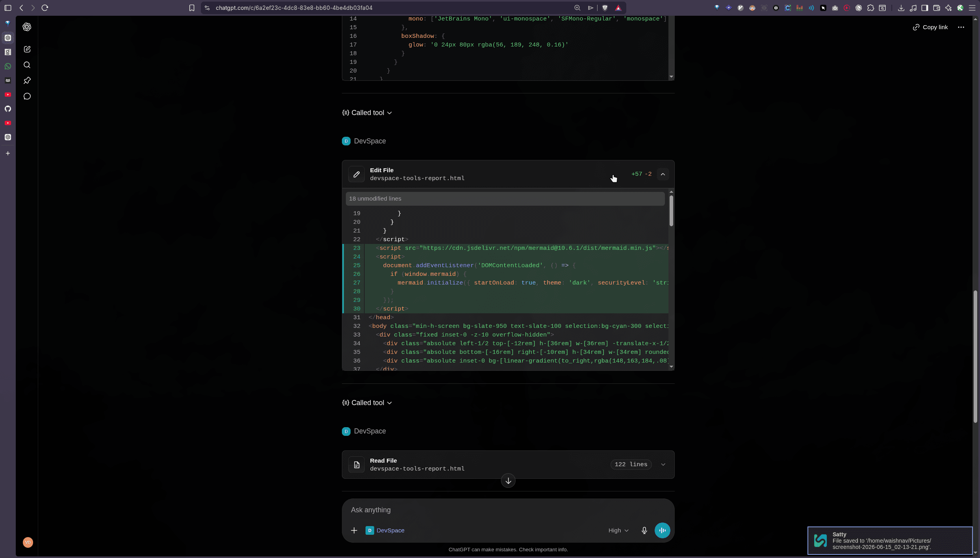The image size is (980, 558).
Task: Click the Satty file saved notification
Action: point(890,541)
